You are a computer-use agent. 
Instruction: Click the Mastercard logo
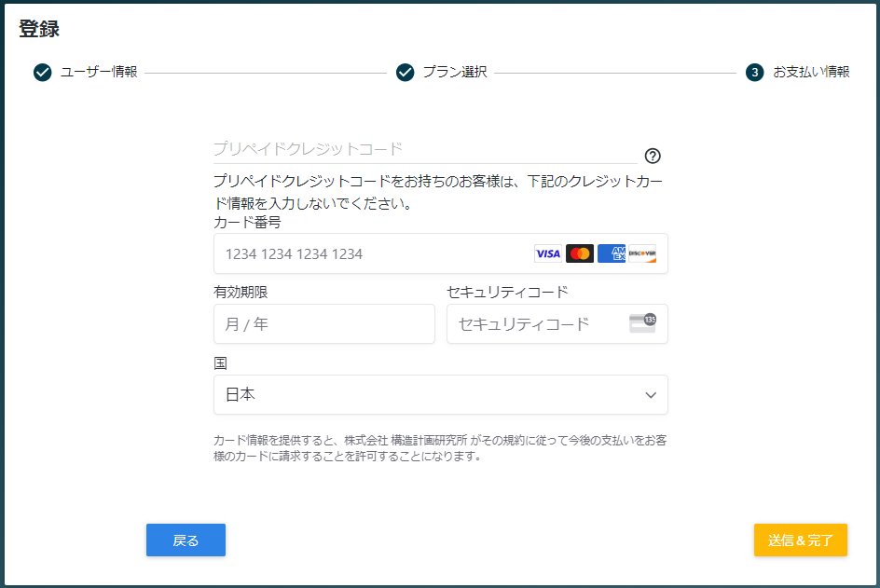tap(580, 253)
